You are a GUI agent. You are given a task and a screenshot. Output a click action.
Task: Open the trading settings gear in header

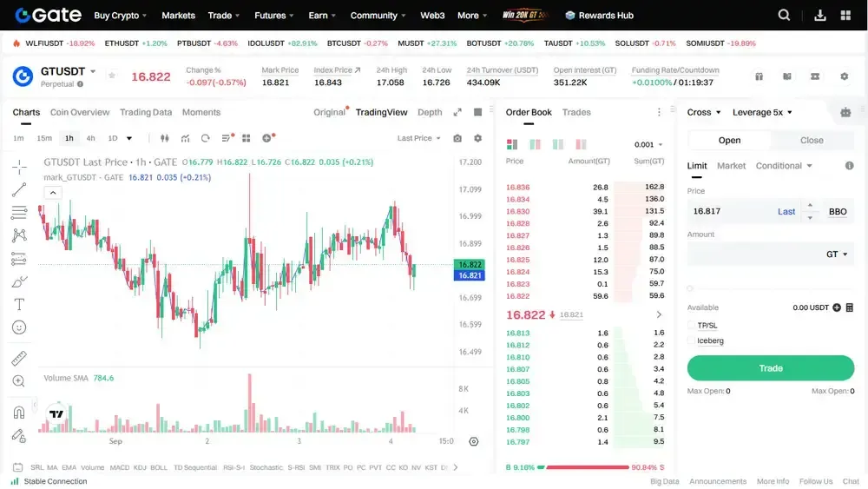pos(845,76)
